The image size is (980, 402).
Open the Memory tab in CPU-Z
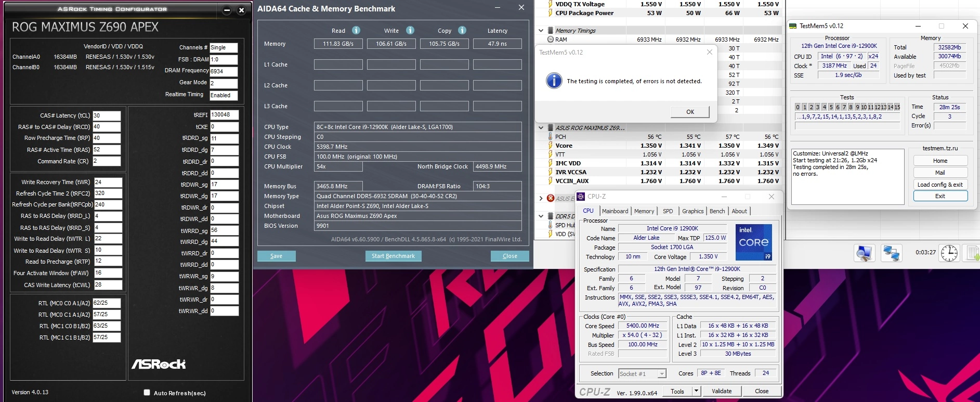point(644,211)
